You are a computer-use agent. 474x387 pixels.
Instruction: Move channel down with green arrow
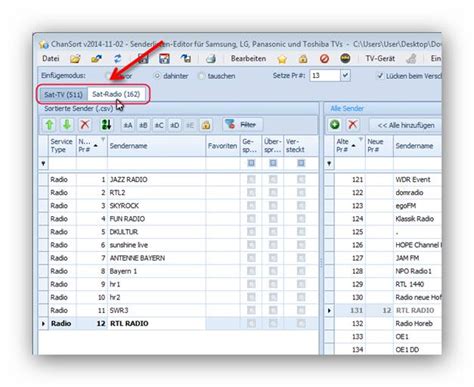[67, 125]
